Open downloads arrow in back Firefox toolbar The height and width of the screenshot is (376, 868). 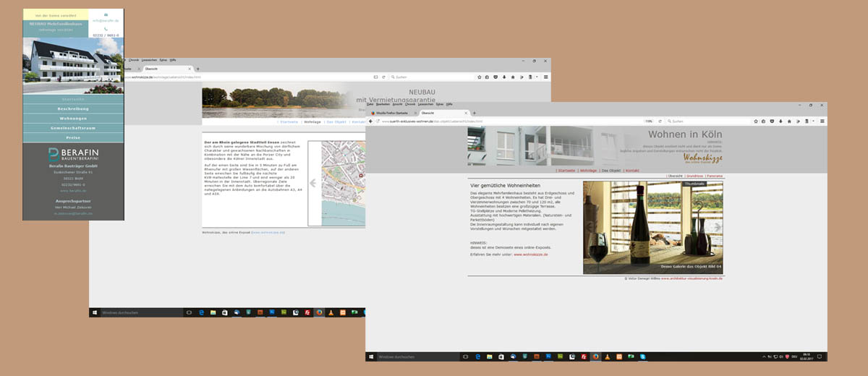click(504, 77)
